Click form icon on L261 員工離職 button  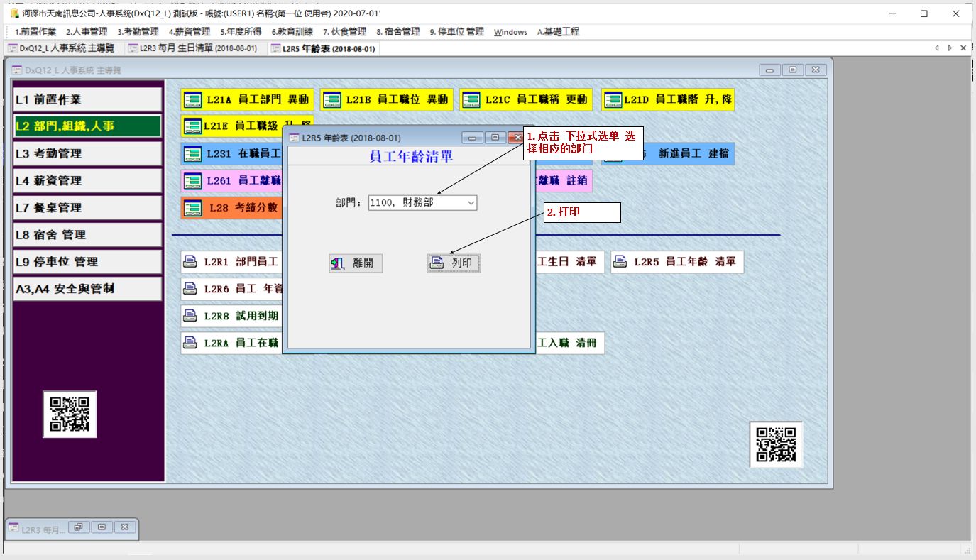click(x=192, y=181)
